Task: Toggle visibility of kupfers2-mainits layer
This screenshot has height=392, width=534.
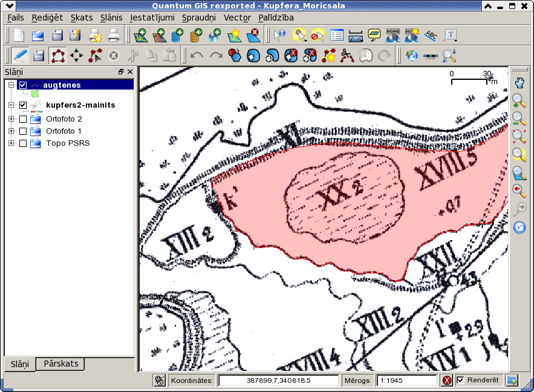Action: click(23, 105)
